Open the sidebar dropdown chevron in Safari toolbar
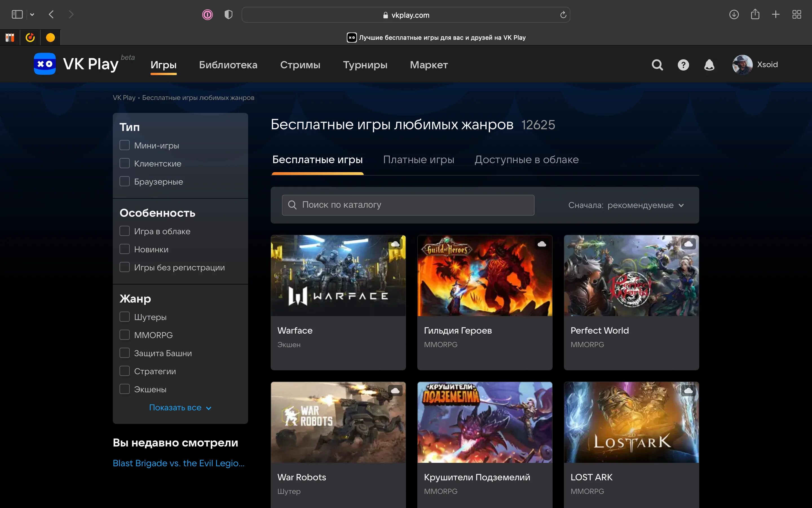The image size is (812, 508). pos(32,14)
